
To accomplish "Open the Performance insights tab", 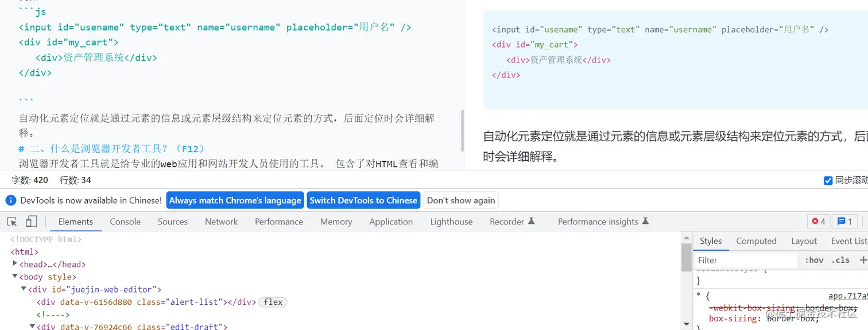I will tap(603, 222).
